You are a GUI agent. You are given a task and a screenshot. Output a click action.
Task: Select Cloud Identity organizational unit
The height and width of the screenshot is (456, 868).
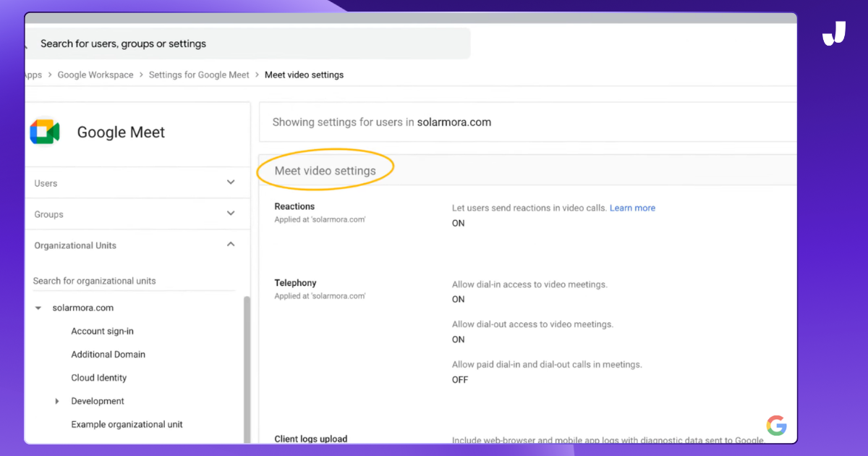(98, 377)
